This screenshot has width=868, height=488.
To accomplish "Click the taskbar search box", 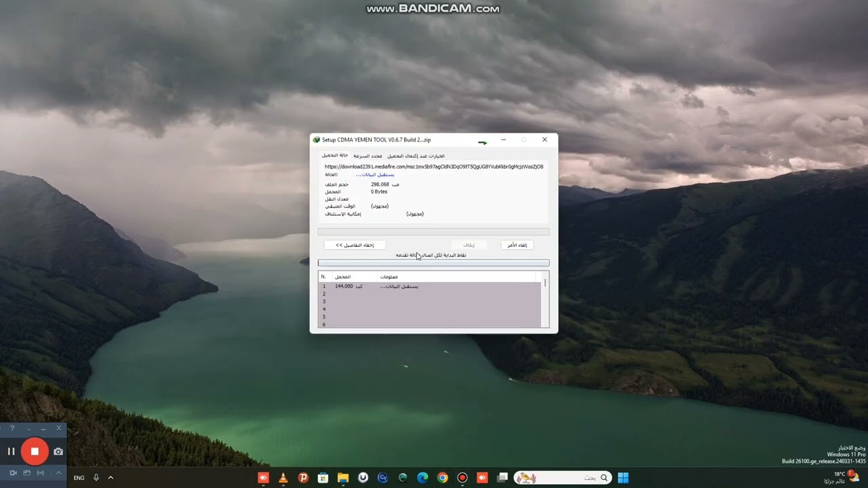I will pyautogui.click(x=562, y=478).
